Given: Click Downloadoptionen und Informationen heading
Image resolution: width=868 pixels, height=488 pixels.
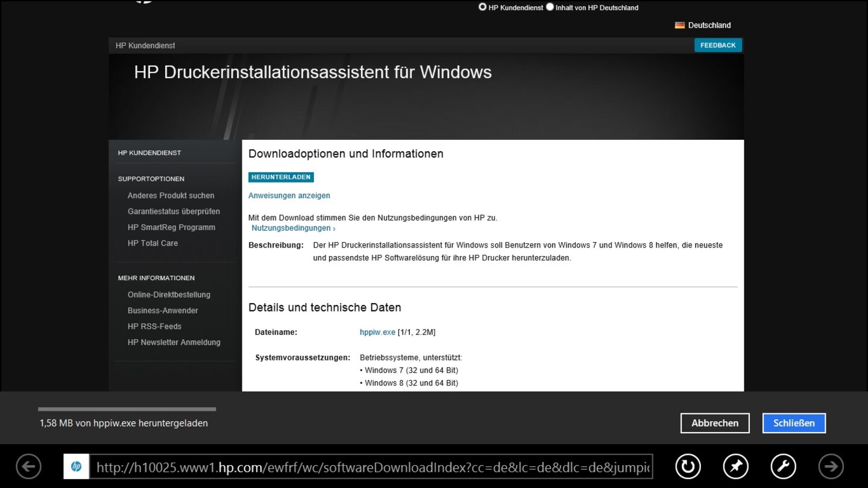Looking at the screenshot, I should click(x=346, y=154).
